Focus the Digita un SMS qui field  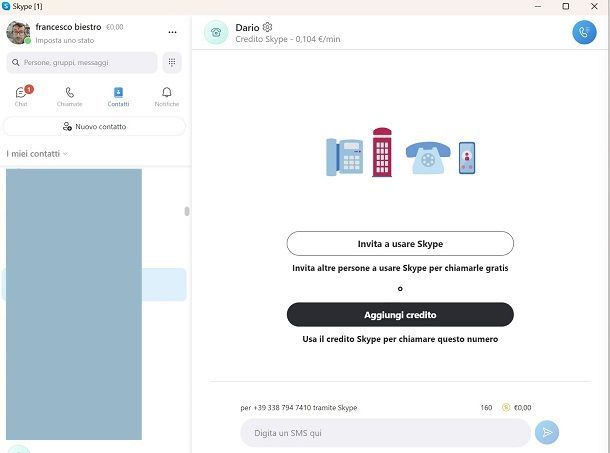pyautogui.click(x=386, y=433)
